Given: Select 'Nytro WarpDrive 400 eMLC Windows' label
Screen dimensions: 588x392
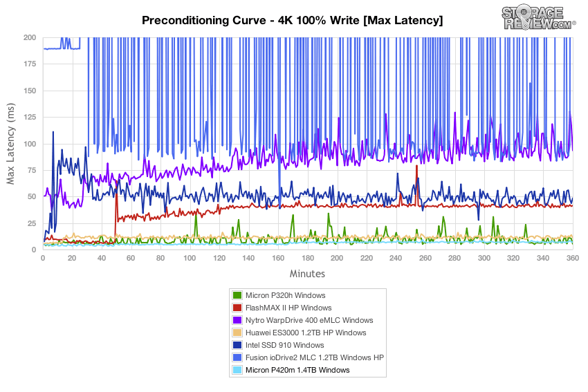Looking at the screenshot, I should [x=309, y=320].
